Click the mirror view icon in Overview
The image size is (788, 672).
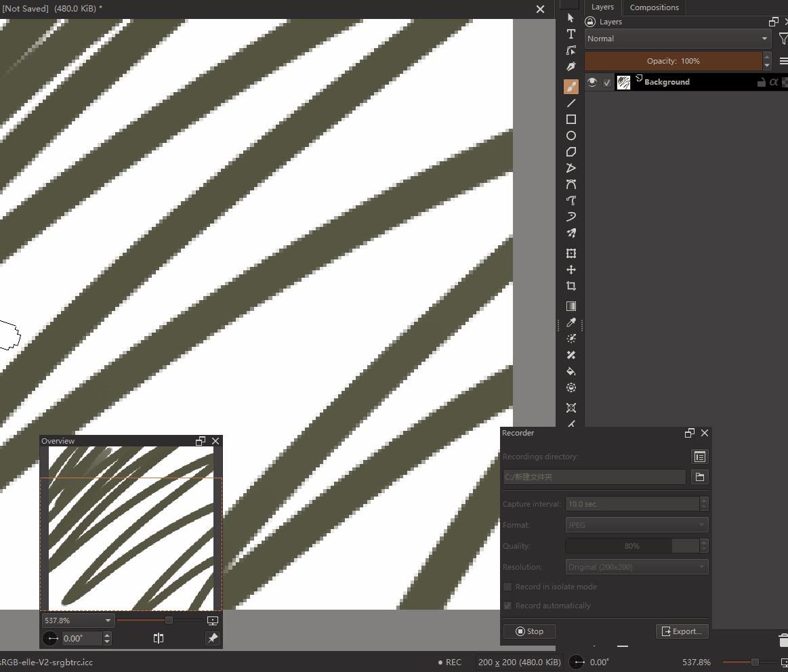(x=159, y=638)
